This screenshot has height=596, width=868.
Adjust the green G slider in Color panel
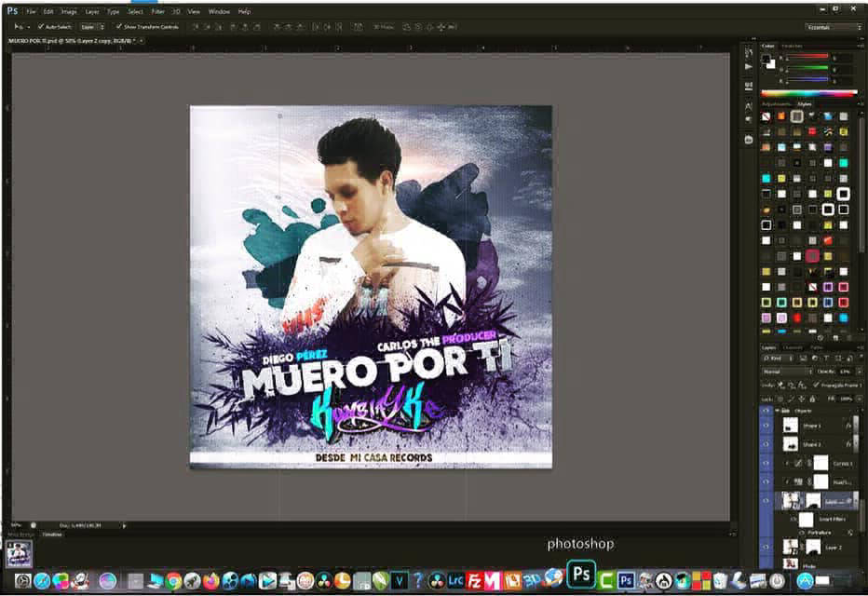[808, 69]
